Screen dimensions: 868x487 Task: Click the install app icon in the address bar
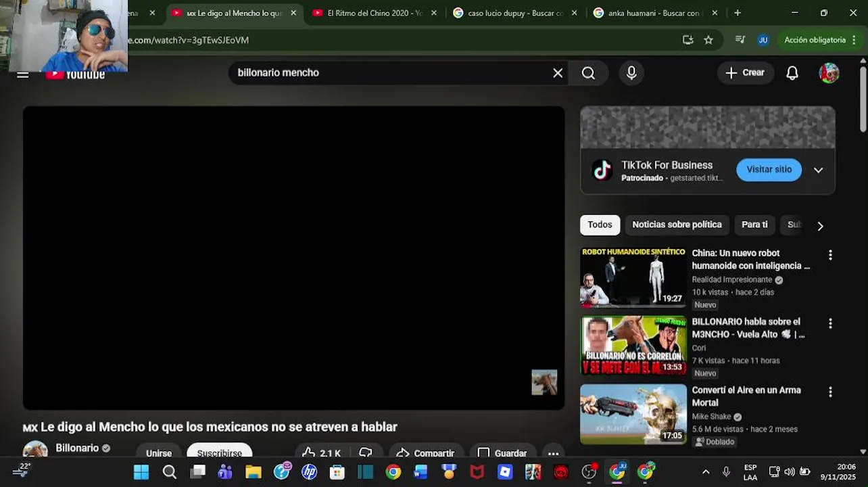(x=688, y=40)
